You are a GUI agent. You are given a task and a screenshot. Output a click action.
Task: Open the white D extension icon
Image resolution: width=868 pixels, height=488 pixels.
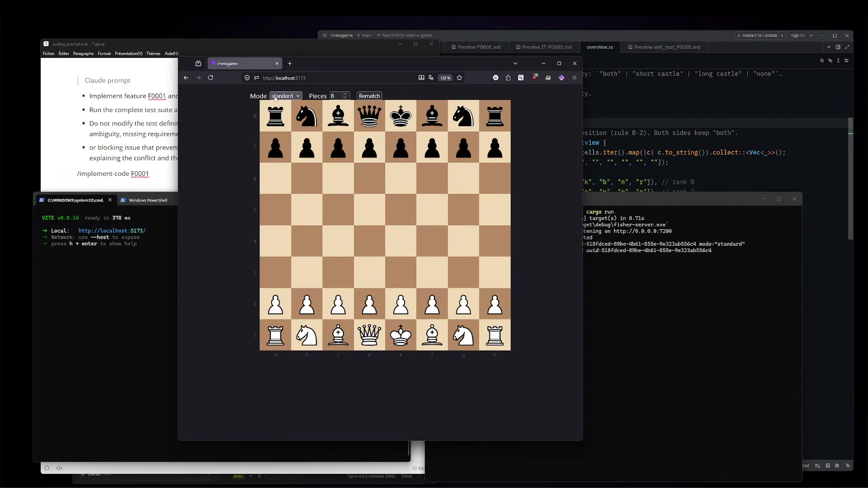coord(495,78)
